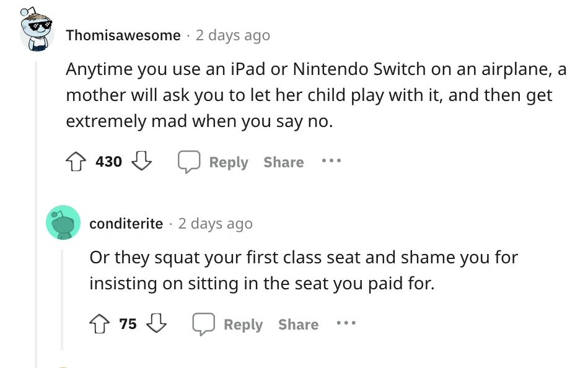
Task: Open conditerite's green avatar
Action: 63,222
